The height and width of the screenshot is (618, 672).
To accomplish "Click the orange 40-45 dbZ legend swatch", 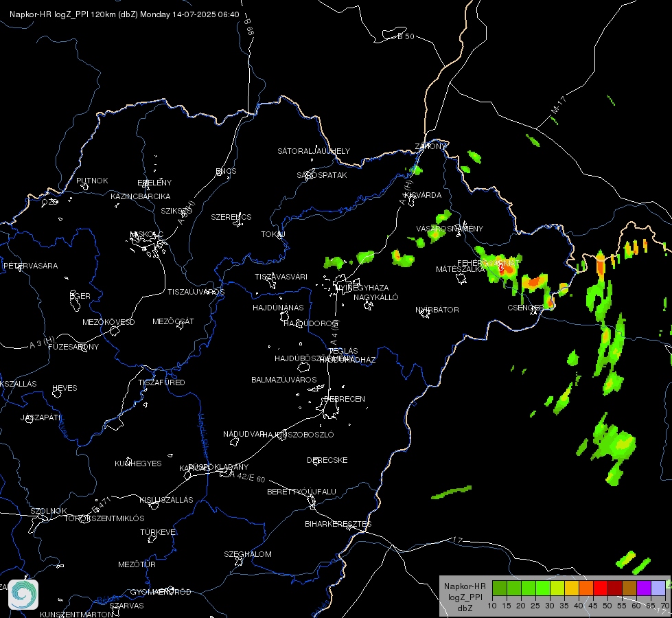I will [586, 588].
